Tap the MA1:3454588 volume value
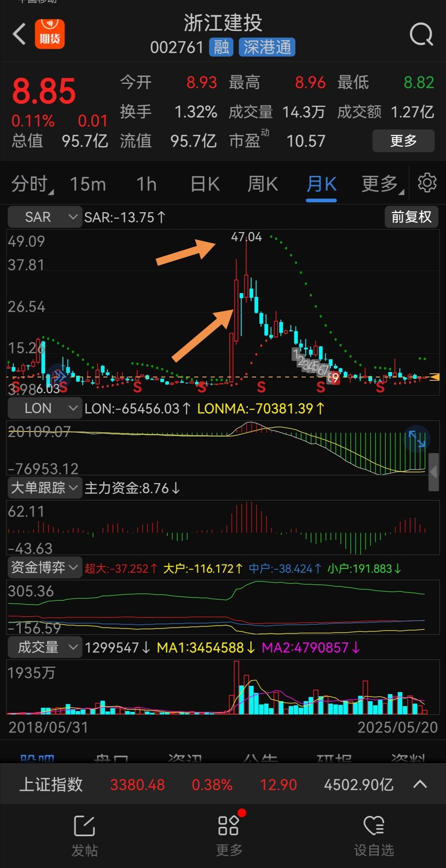This screenshot has height=868, width=446. click(x=206, y=647)
